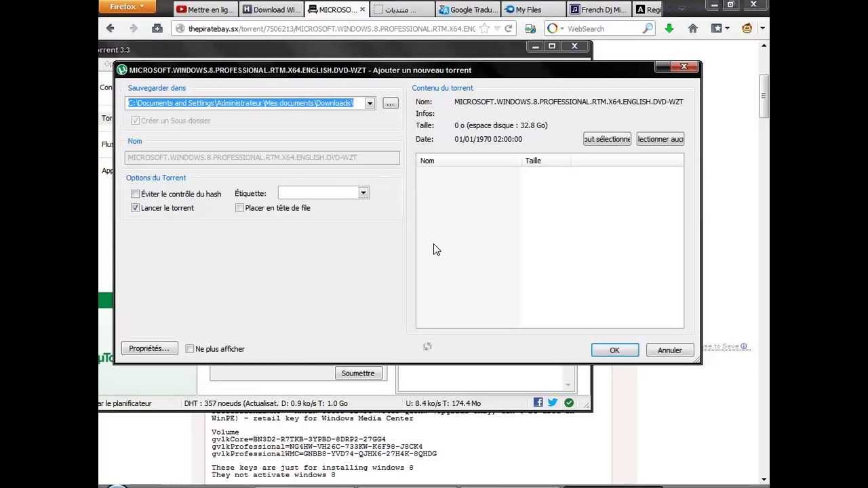868x488 pixels.
Task: Sort files by Nom column header
Action: tap(468, 161)
